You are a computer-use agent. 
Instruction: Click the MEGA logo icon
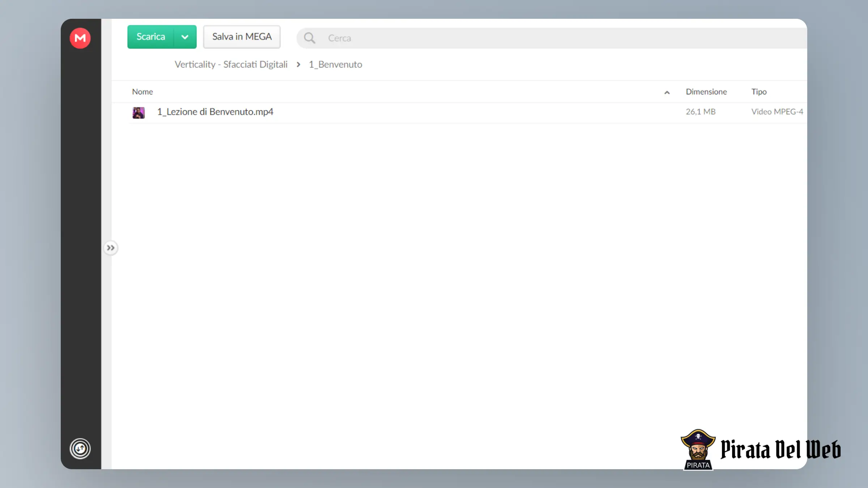point(80,38)
